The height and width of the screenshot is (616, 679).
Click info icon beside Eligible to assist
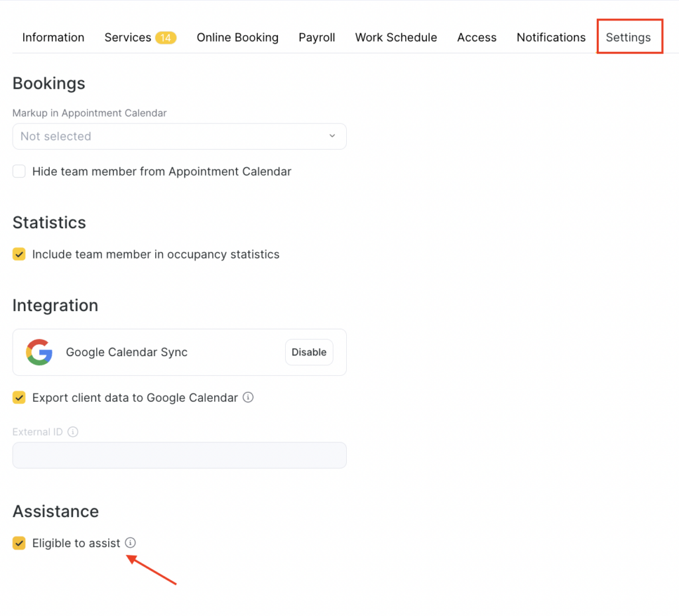coord(131,543)
